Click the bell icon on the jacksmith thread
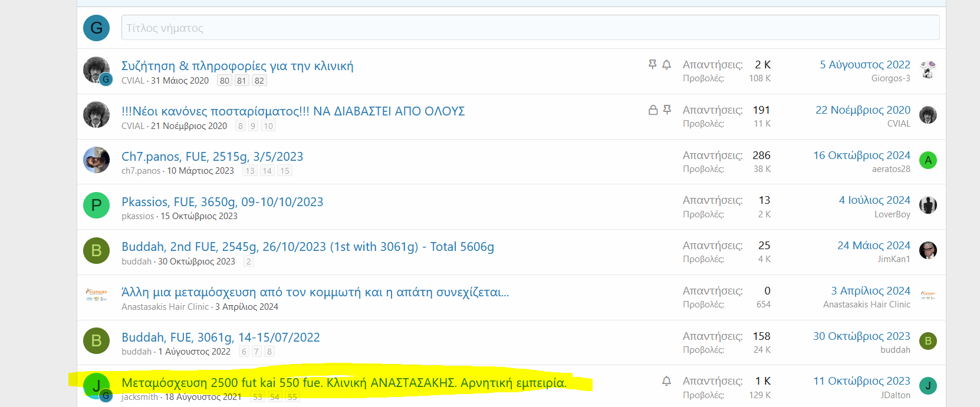This screenshot has width=980, height=407. point(666,381)
